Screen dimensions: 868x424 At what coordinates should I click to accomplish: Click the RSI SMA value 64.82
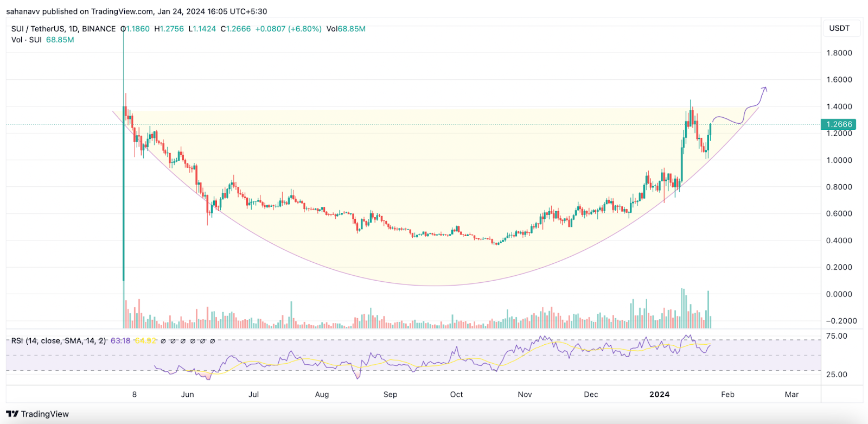(145, 341)
